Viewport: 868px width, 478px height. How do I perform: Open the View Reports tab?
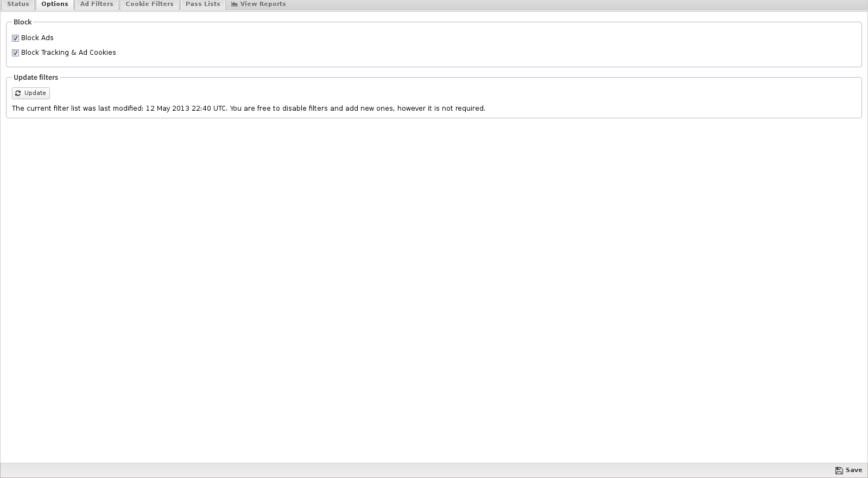pyautogui.click(x=258, y=4)
